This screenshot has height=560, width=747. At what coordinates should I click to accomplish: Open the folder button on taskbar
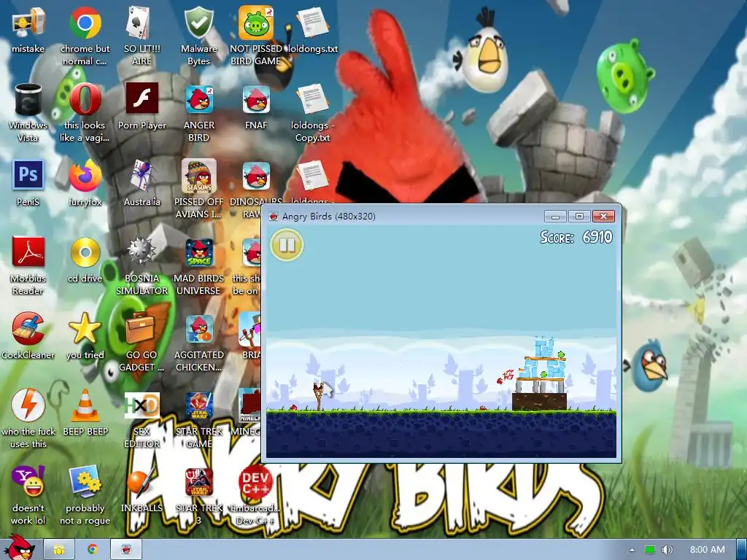(59, 550)
